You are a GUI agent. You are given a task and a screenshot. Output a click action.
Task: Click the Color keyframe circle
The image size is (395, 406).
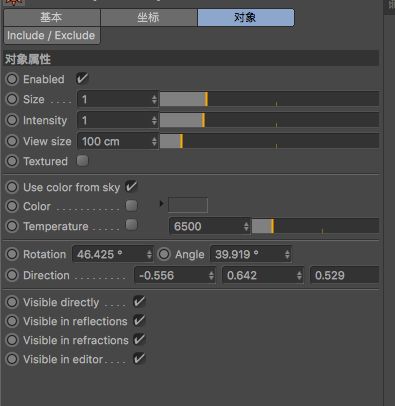[12, 206]
